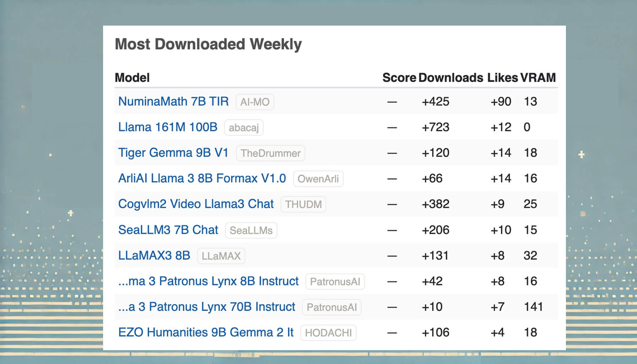Open the SeaLLM3 7B Chat model
Image resolution: width=637 pixels, height=364 pixels.
tap(168, 230)
